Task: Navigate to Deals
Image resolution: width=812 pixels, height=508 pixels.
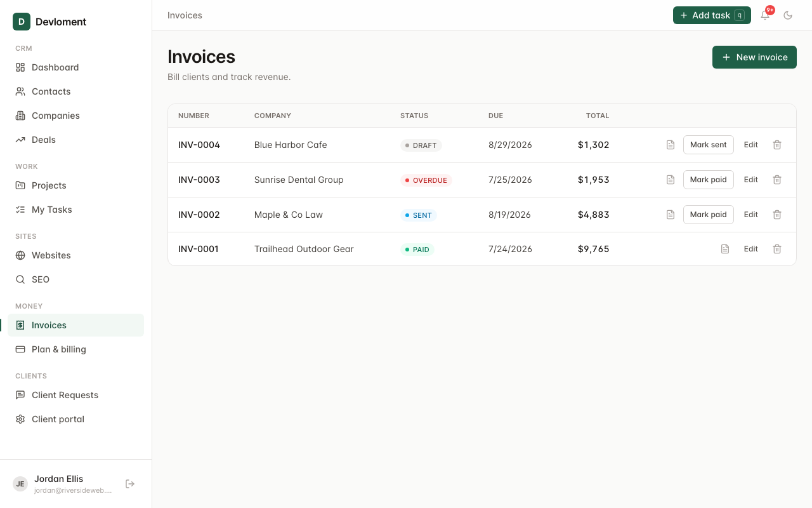Action: pos(75,140)
